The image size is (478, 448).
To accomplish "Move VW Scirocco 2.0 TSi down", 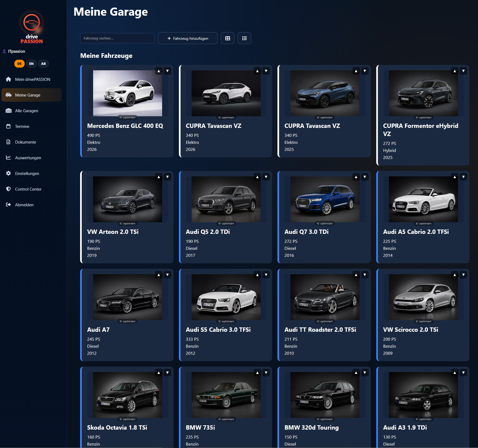I will coord(463,275).
